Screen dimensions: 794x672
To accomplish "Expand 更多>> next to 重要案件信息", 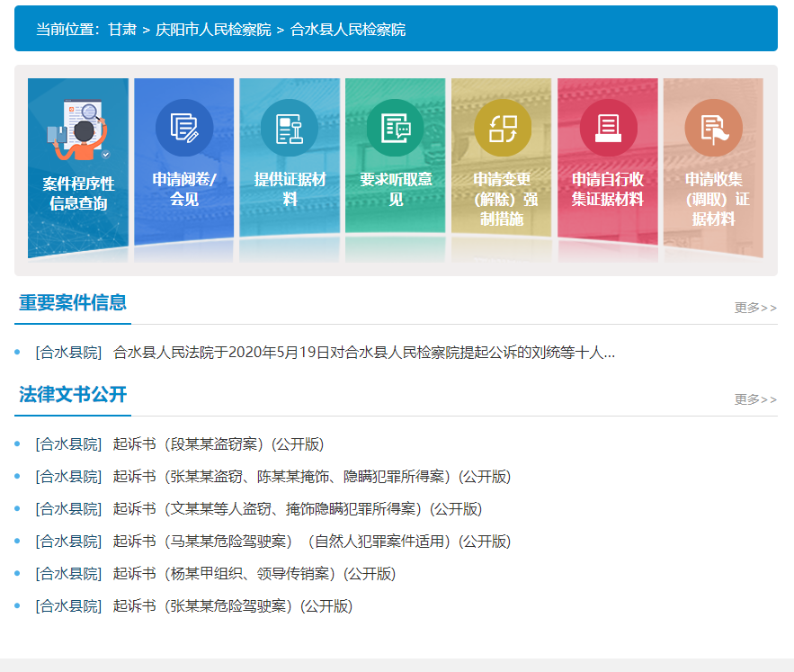I will tap(757, 307).
